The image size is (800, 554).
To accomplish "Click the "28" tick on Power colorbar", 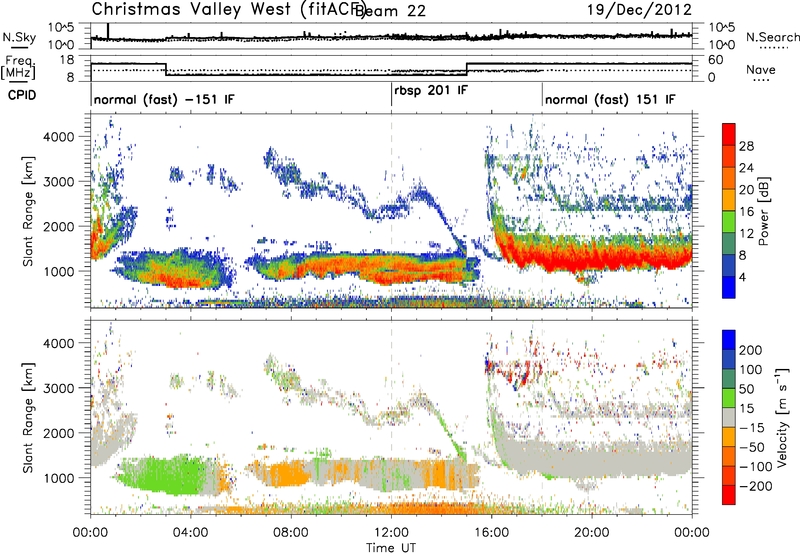I will [746, 146].
